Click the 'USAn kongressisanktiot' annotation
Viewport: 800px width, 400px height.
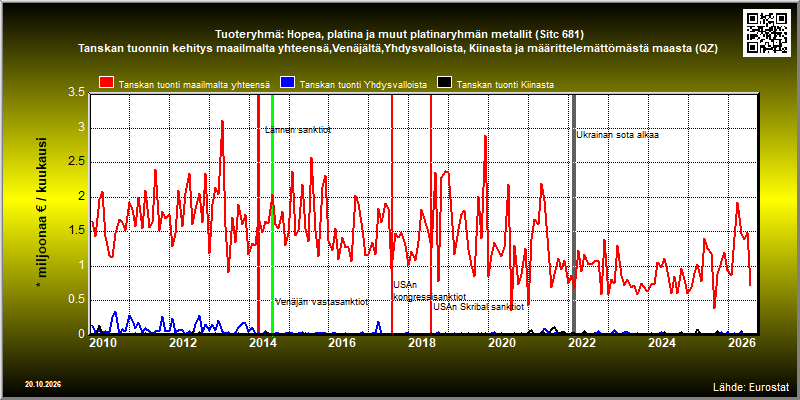pos(430,291)
